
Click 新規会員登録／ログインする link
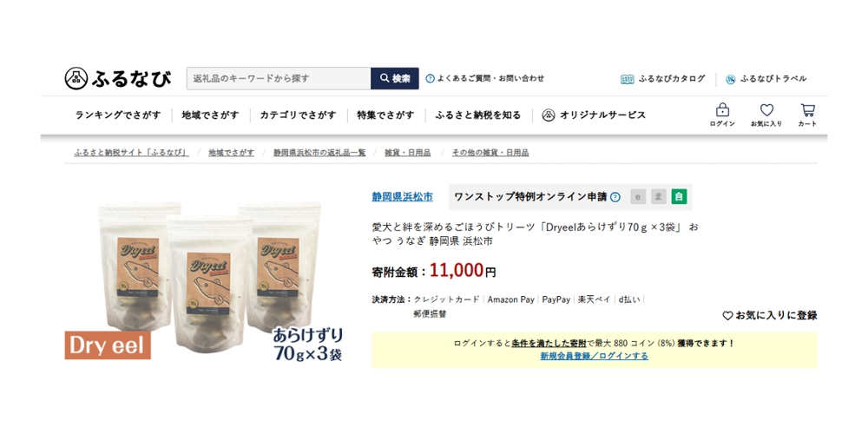click(594, 356)
